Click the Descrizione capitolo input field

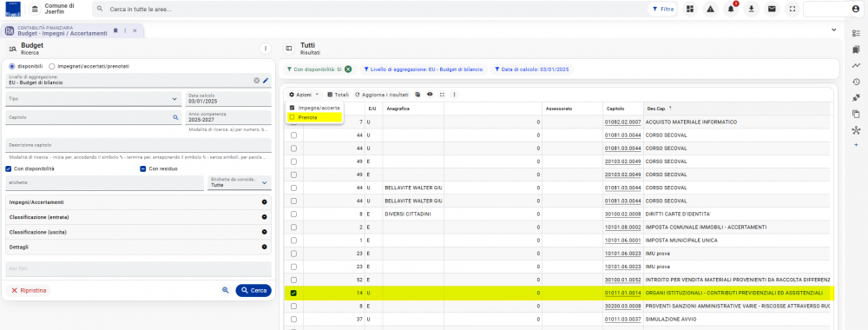click(138, 145)
